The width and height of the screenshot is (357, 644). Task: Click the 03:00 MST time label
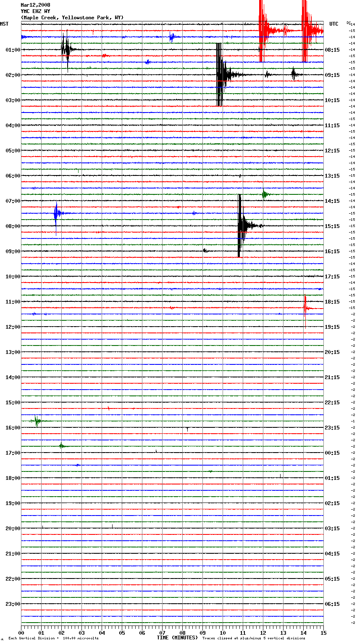[x=13, y=100]
